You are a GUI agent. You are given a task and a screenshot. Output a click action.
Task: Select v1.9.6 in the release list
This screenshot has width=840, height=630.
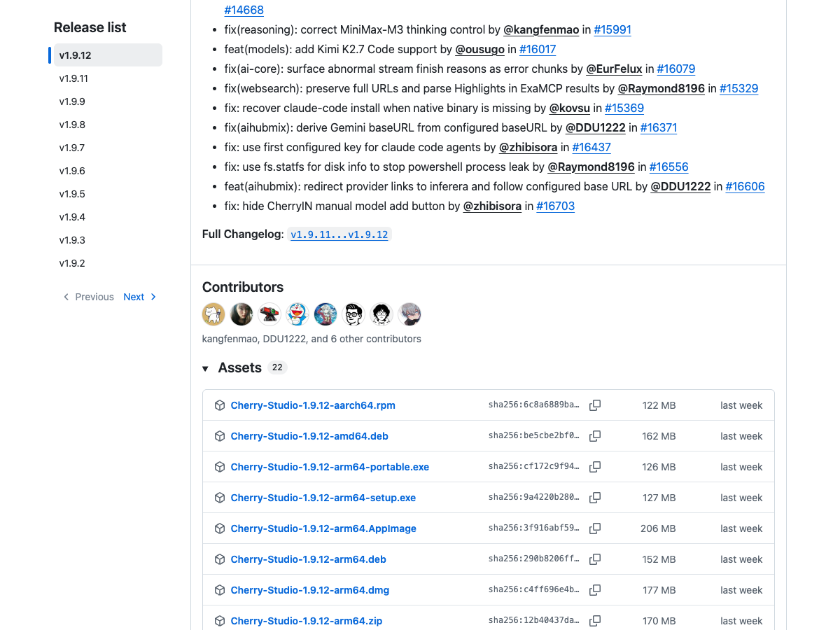(108, 171)
